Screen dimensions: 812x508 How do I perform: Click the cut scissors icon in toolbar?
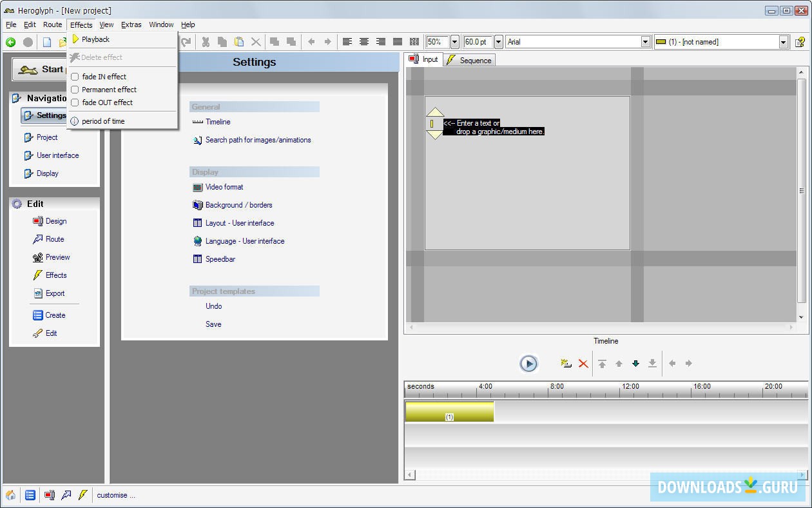[x=206, y=42]
